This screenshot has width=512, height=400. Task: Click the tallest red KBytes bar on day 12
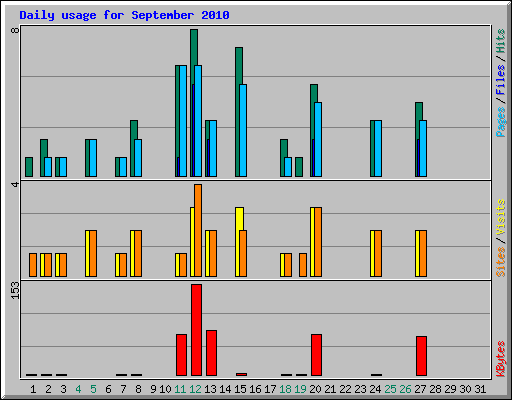[196, 330]
